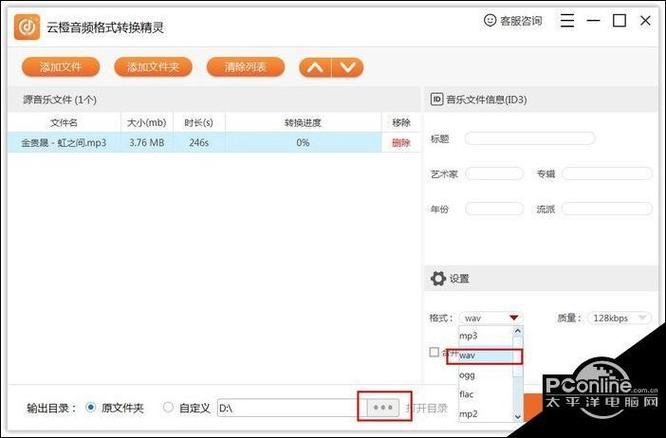Choose mp3 in the format list
The height and width of the screenshot is (438, 666).
click(x=485, y=336)
